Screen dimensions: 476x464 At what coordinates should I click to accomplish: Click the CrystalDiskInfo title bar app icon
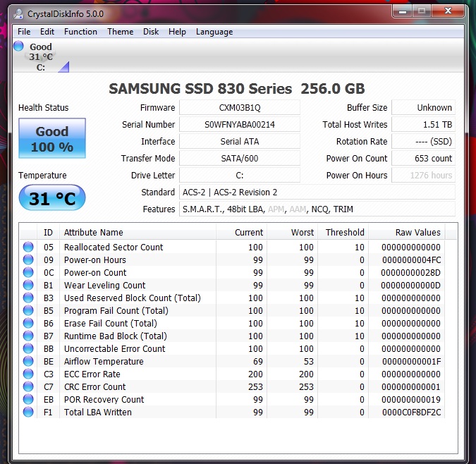pos(19,14)
